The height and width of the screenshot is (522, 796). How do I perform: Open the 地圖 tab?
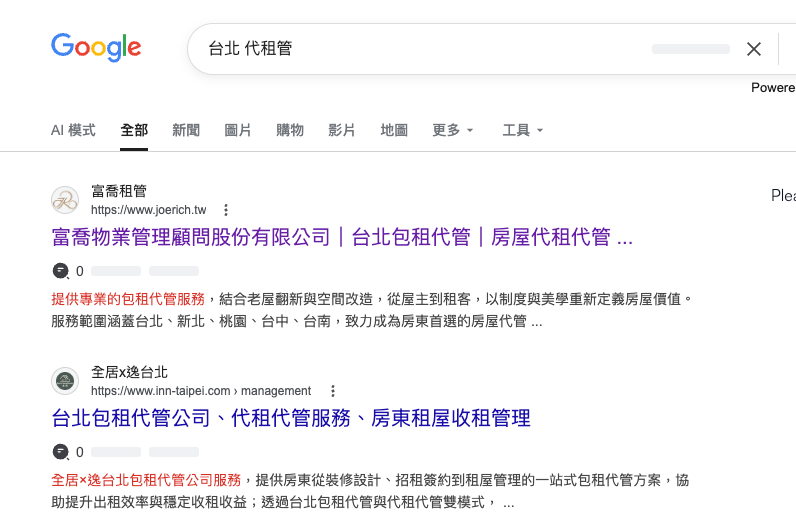394,130
